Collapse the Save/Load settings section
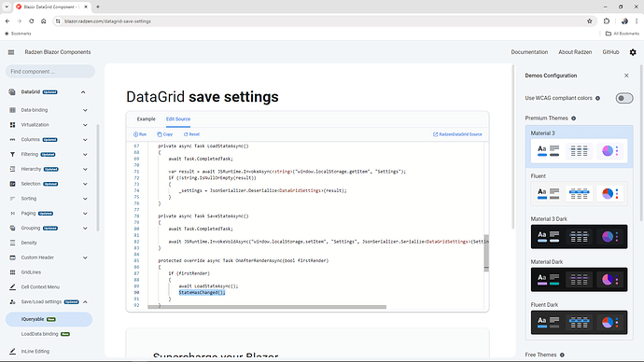 (x=85, y=302)
